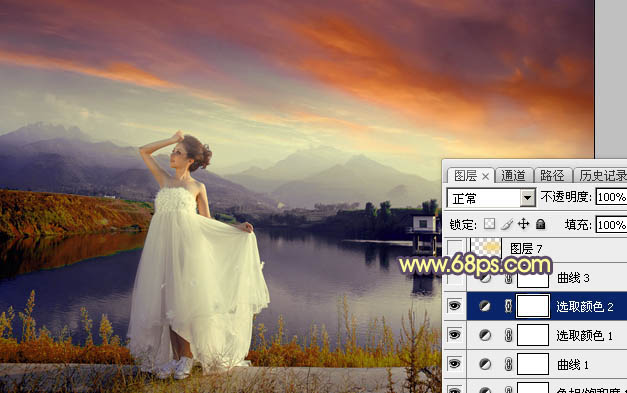
Task: Toggle lock image pixels brush icon
Action: (x=507, y=224)
